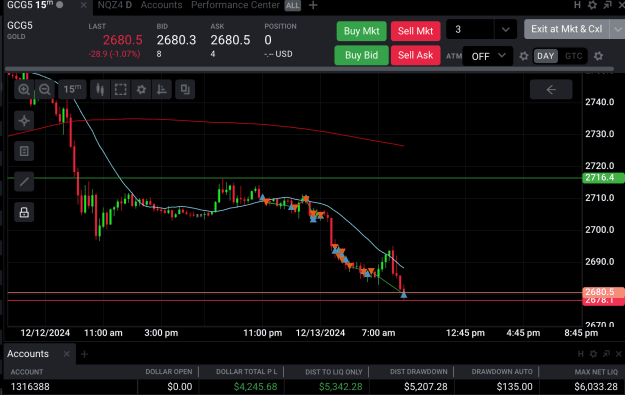
Task: Click the GCG5 symbol name
Action: click(x=20, y=26)
